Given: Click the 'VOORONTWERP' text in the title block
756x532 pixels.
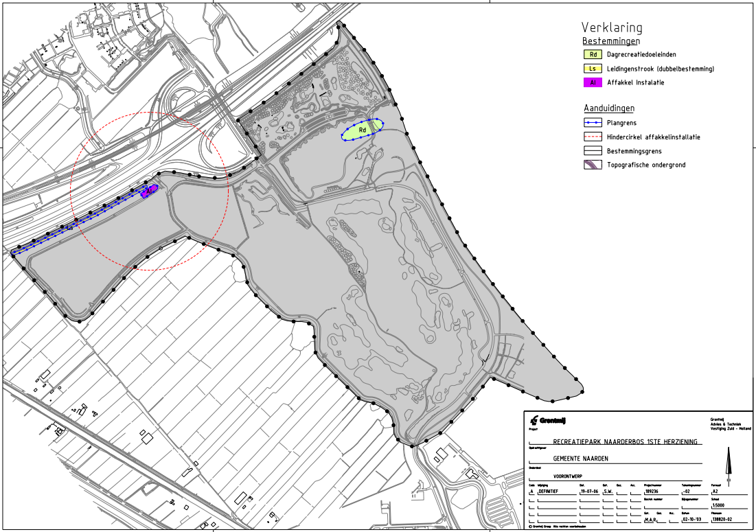Looking at the screenshot, I should click(567, 476).
